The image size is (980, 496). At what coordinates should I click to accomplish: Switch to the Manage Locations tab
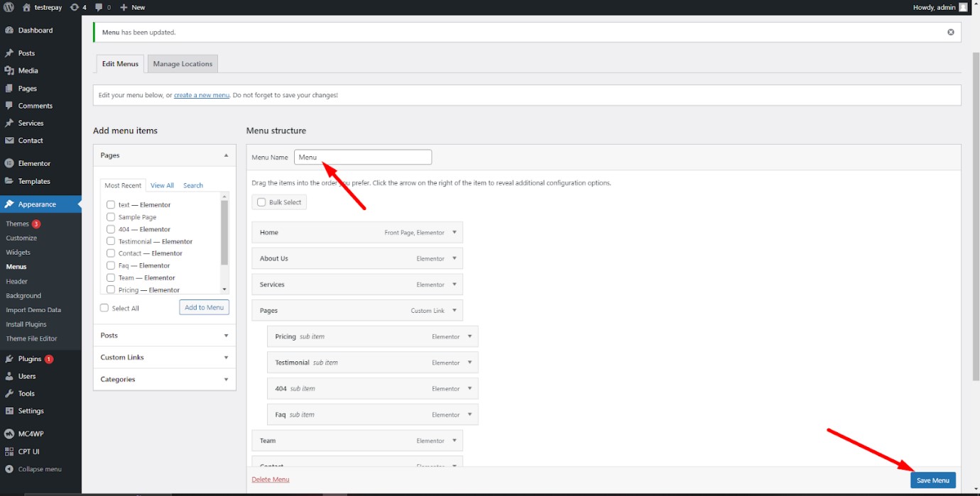coord(183,64)
